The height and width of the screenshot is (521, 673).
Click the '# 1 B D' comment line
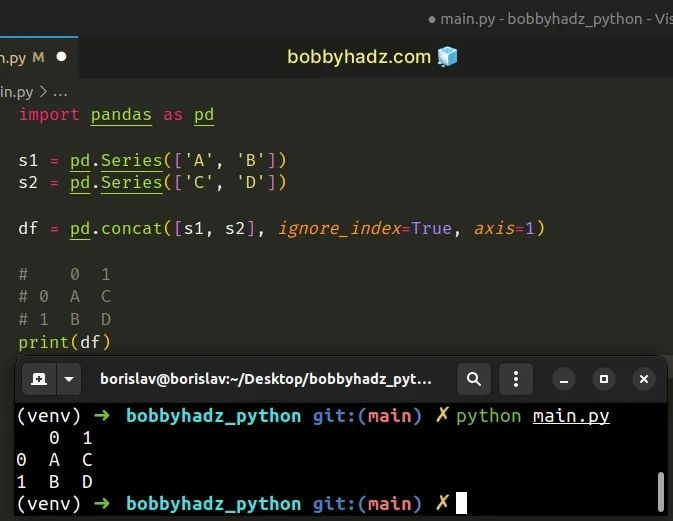(x=65, y=319)
